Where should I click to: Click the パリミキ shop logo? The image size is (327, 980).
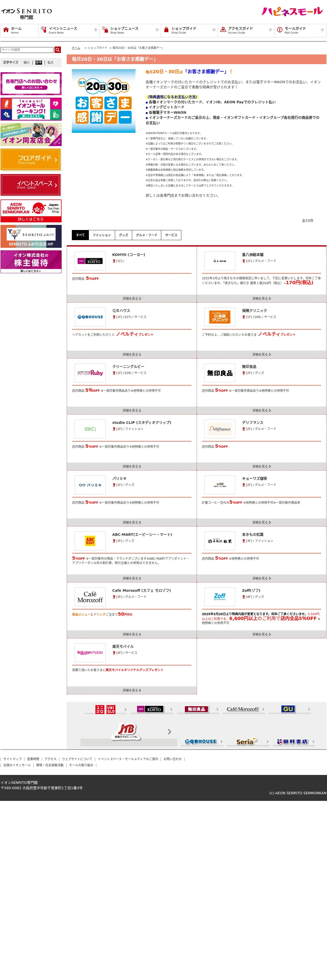point(90,485)
